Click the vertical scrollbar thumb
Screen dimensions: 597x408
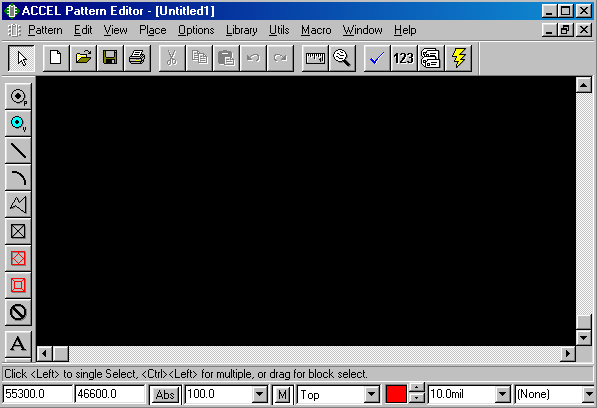tap(584, 322)
